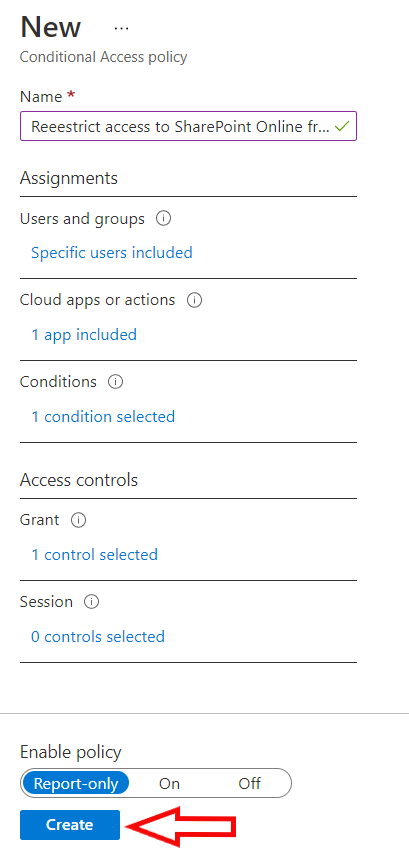Click the Users and groups info icon
Screen dimensions: 409x855
click(x=163, y=219)
